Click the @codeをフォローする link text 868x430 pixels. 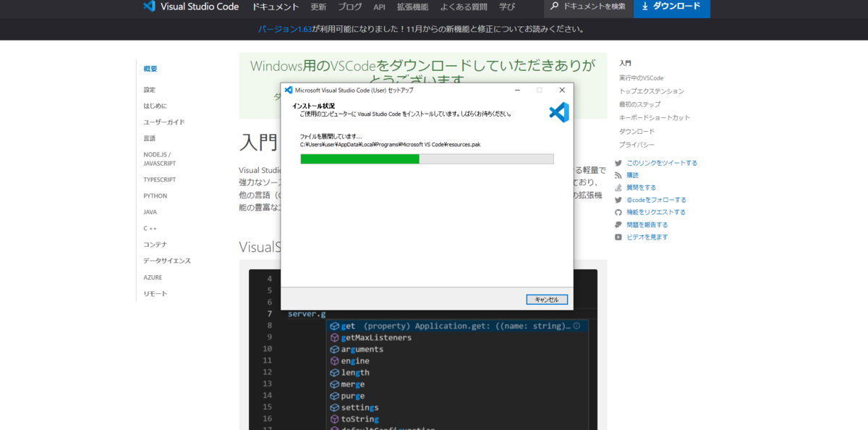pos(656,200)
